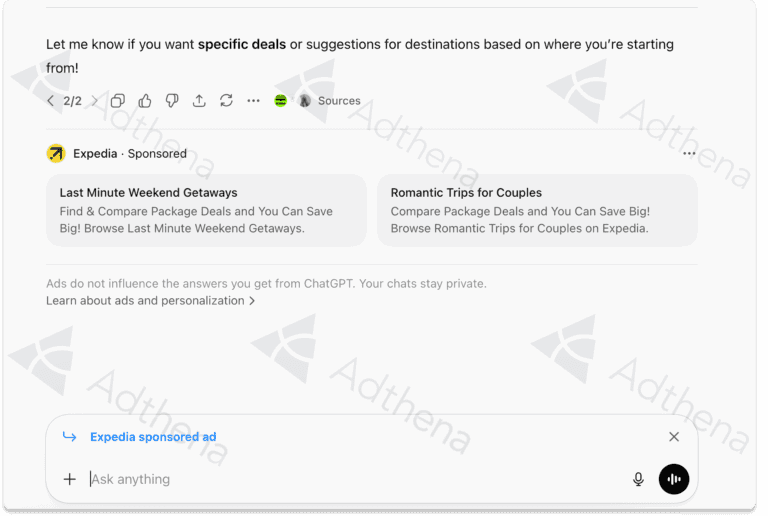Focus the Ask anything input field
Image resolution: width=768 pixels, height=516 pixels.
[x=350, y=479]
